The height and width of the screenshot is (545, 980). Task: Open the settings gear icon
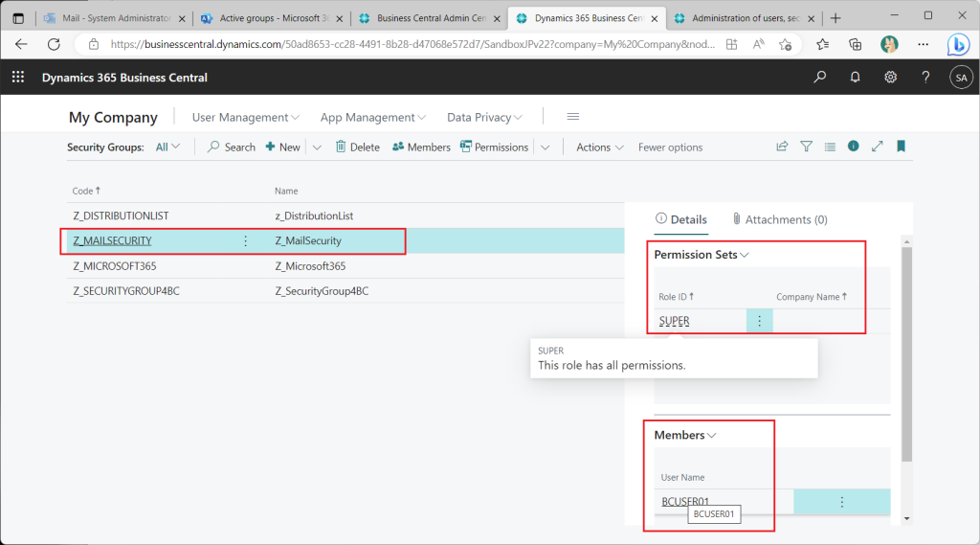point(890,78)
